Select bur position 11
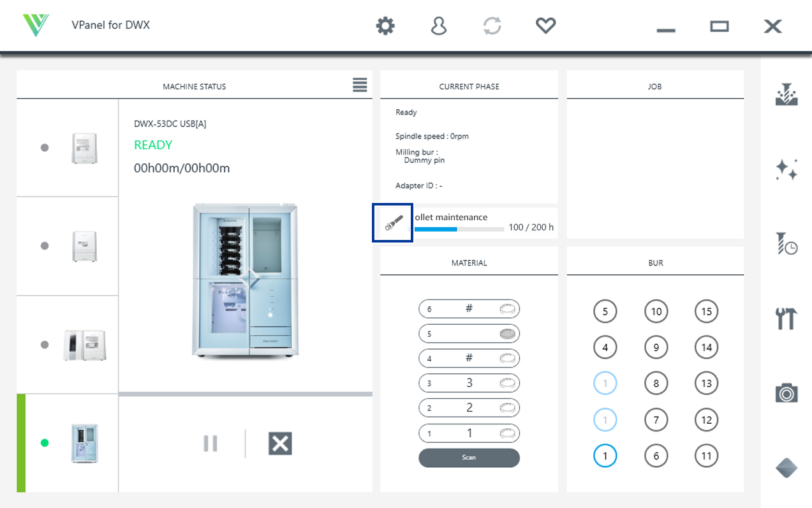812x508 pixels. 706,456
